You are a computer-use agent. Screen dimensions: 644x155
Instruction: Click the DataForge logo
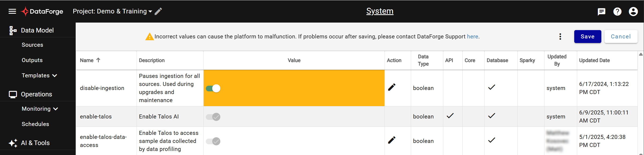pos(42,11)
